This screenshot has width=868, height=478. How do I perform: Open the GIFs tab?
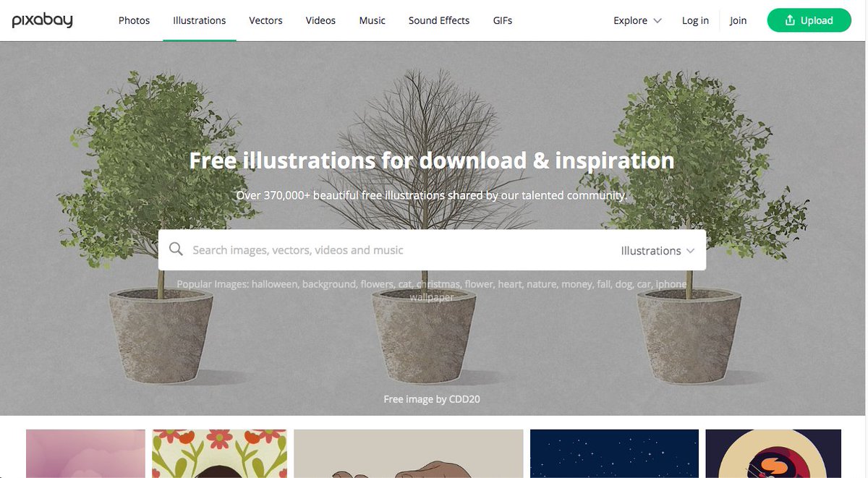point(503,20)
